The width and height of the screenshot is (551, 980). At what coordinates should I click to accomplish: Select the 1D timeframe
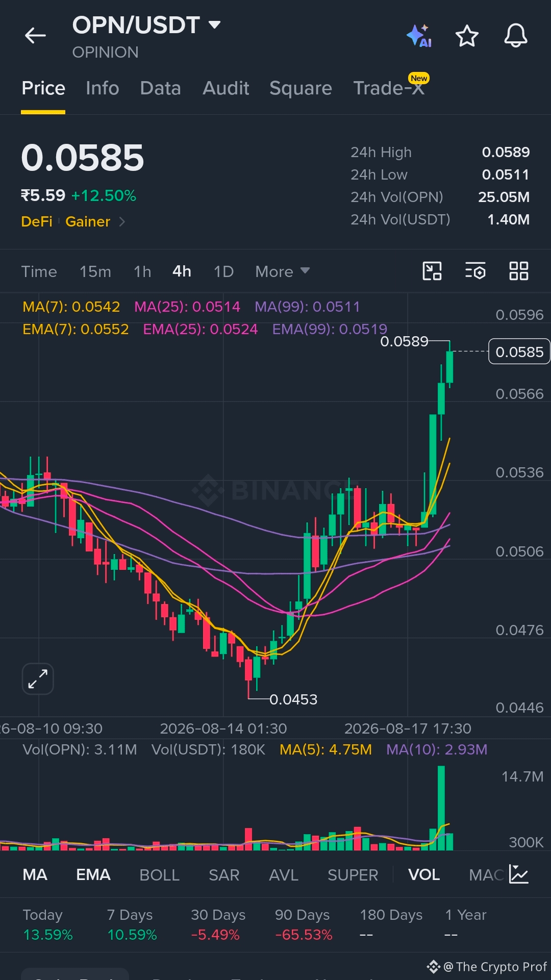(x=223, y=271)
